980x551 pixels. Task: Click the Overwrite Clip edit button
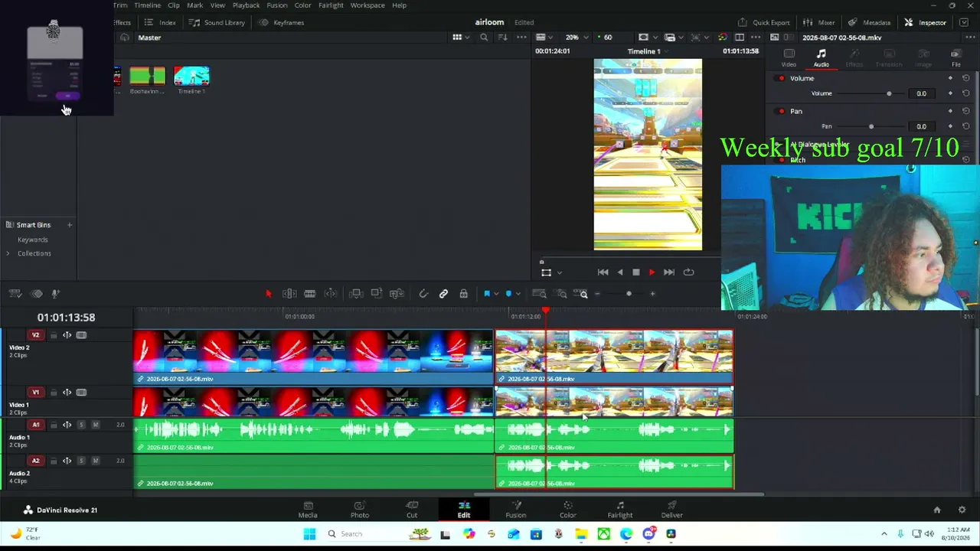[377, 294]
